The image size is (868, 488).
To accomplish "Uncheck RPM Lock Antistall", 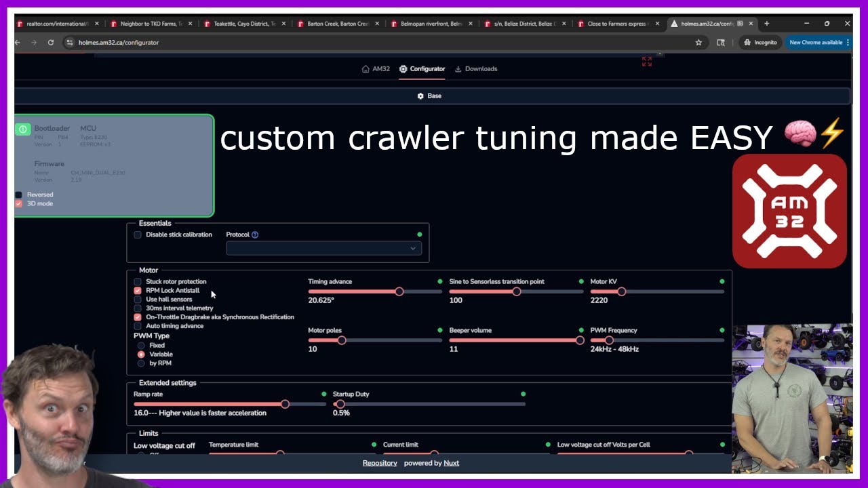I will click(x=138, y=290).
